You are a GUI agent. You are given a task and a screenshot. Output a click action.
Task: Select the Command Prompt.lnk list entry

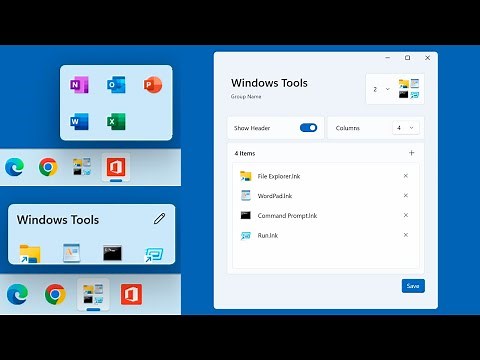325,215
